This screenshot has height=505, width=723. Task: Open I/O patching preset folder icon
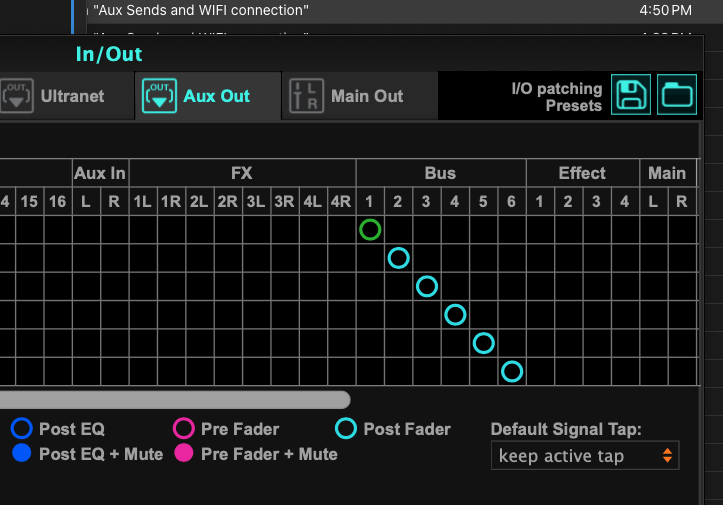[x=676, y=95]
